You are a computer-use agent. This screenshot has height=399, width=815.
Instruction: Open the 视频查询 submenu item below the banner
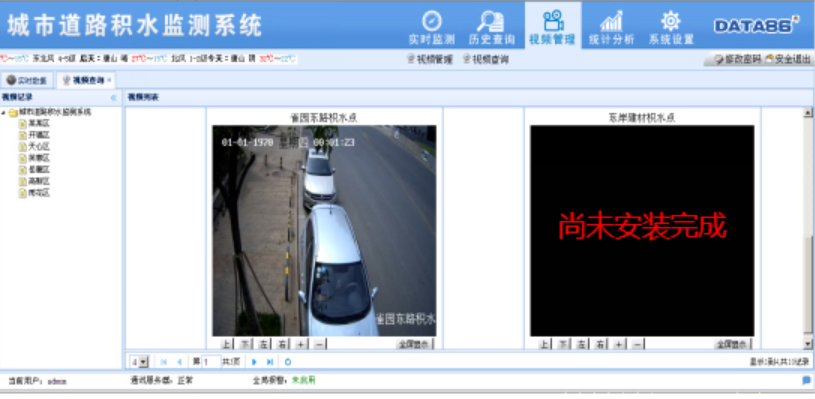pos(485,59)
